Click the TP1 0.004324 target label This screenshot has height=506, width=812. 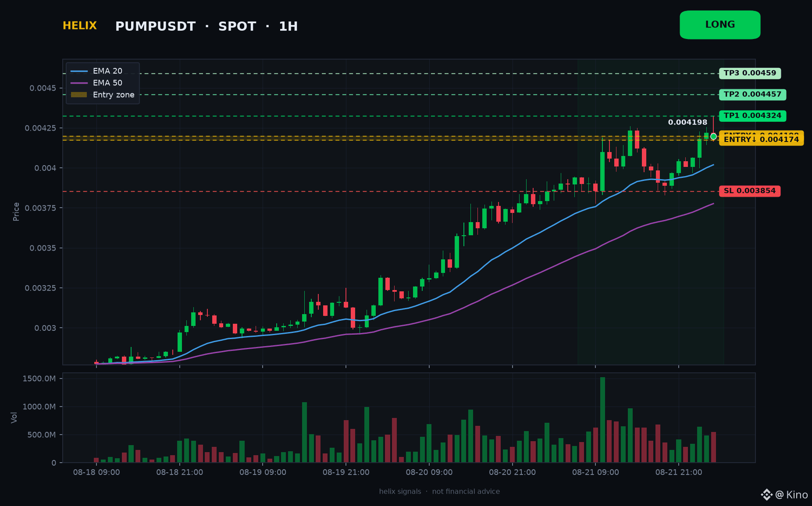pos(752,116)
